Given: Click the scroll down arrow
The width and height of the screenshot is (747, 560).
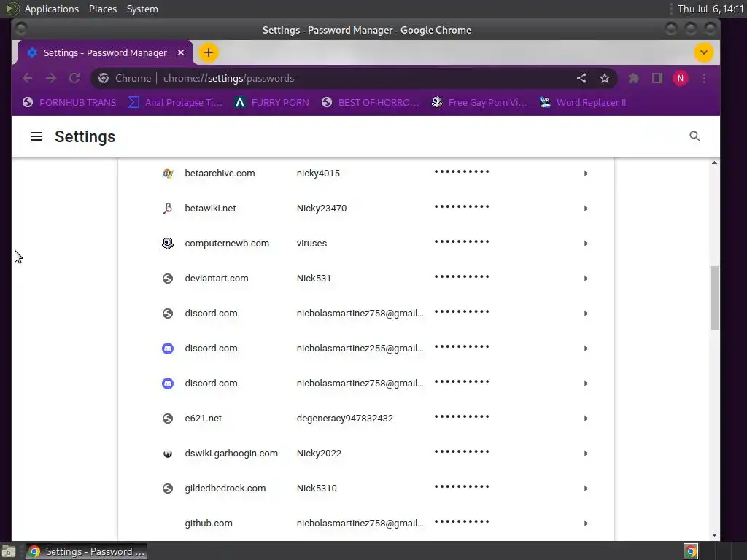Looking at the screenshot, I should tap(714, 534).
